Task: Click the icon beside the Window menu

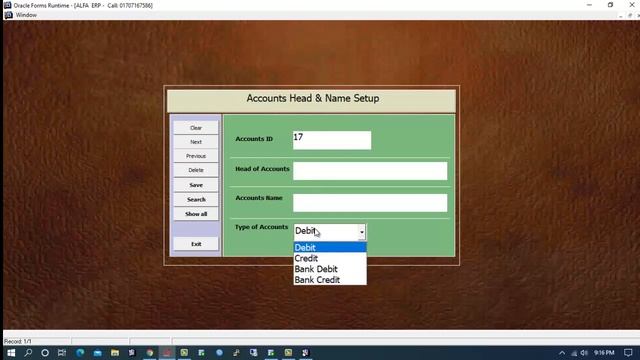Action: (x=9, y=15)
